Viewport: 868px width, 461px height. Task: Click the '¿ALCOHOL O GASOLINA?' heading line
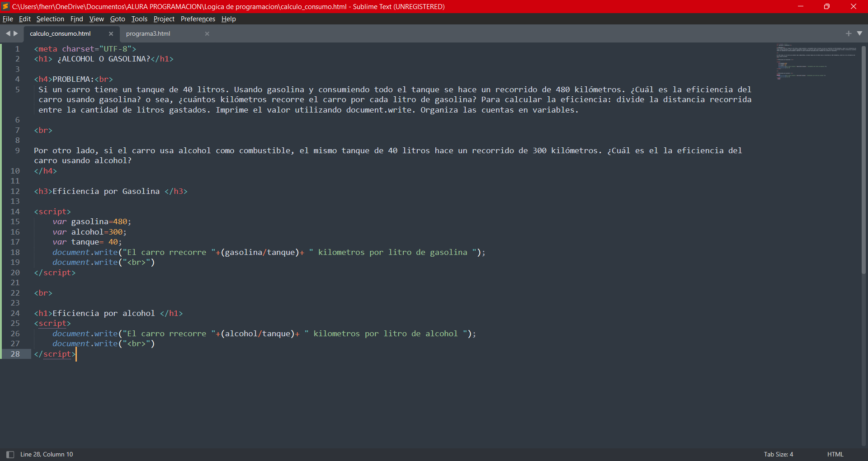(104, 59)
